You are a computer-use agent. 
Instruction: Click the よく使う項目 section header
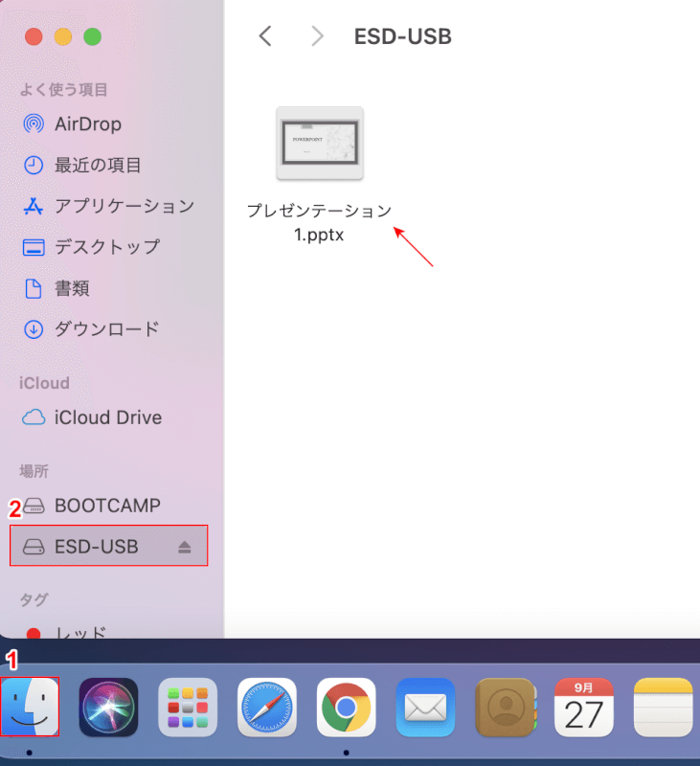tap(63, 89)
